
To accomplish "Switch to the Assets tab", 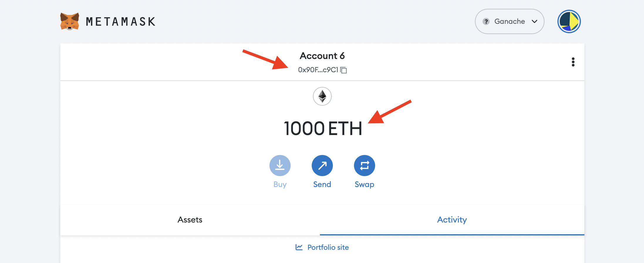I will 190,220.
